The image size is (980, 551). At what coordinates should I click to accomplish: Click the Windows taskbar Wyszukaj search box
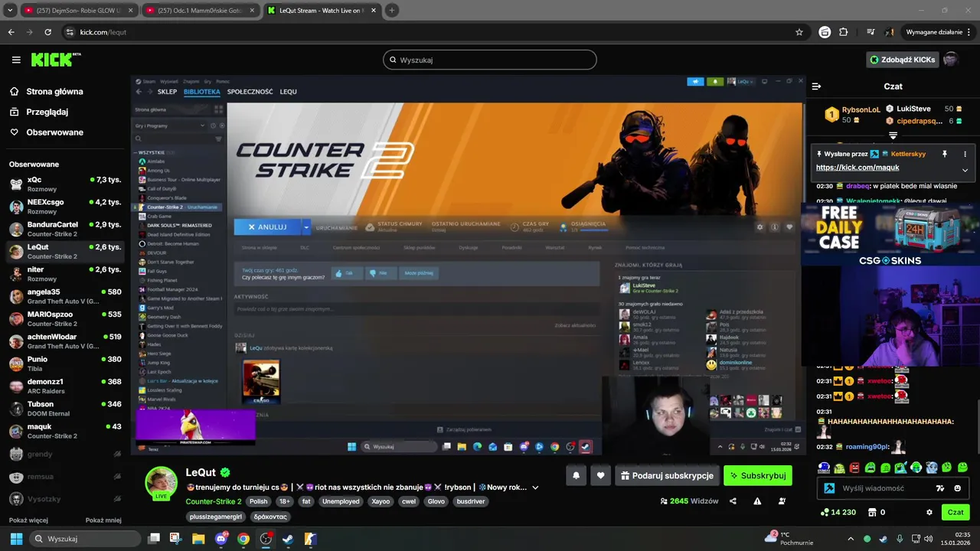(86, 539)
